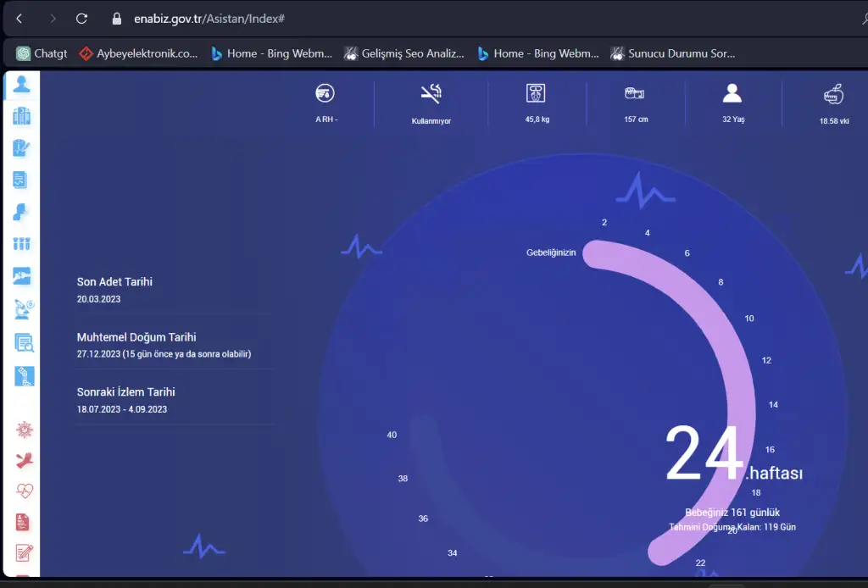Viewport: 868px width, 588px height.
Task: Open the red virus sidebar icon
Action: (x=24, y=430)
